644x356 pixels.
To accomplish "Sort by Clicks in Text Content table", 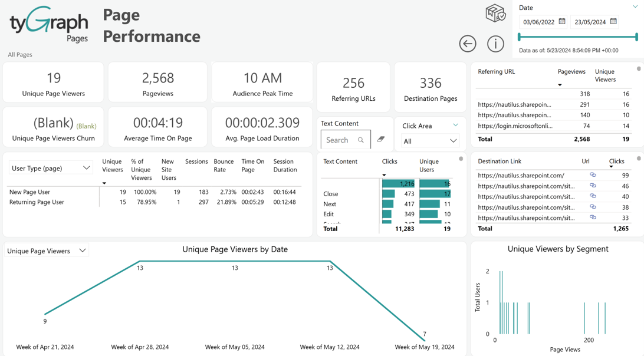I will coord(389,161).
